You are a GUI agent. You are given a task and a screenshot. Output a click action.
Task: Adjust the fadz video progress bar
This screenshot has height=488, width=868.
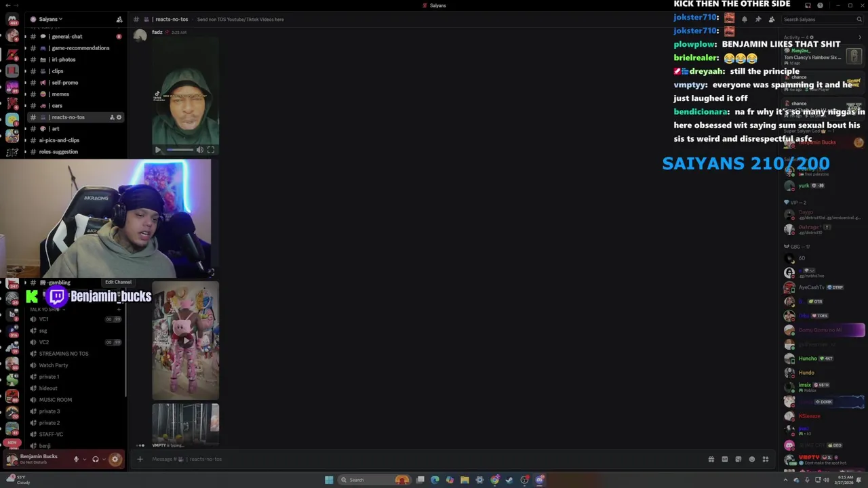pos(180,150)
